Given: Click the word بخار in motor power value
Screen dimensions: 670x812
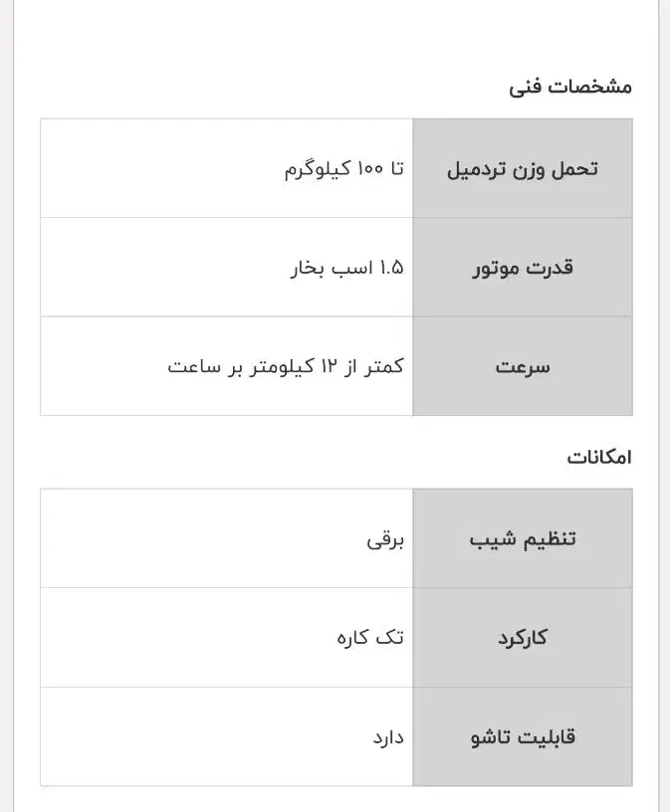Looking at the screenshot, I should (308, 268).
